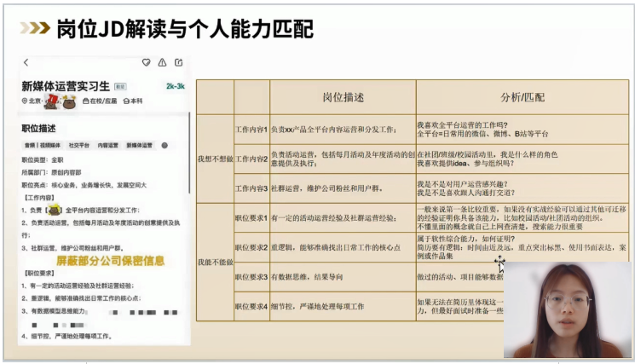Viewport: 635px width, 364px height.
Task: Select the 社交平台 tag
Action: [x=78, y=145]
